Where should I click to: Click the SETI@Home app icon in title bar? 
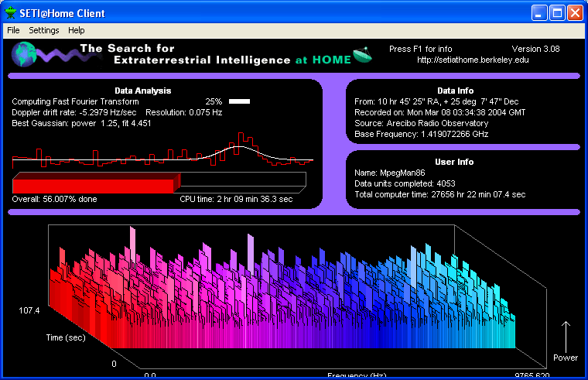(11, 13)
